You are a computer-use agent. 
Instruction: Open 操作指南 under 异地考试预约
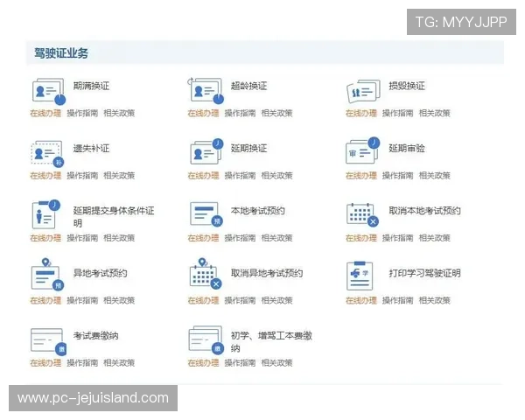82,300
